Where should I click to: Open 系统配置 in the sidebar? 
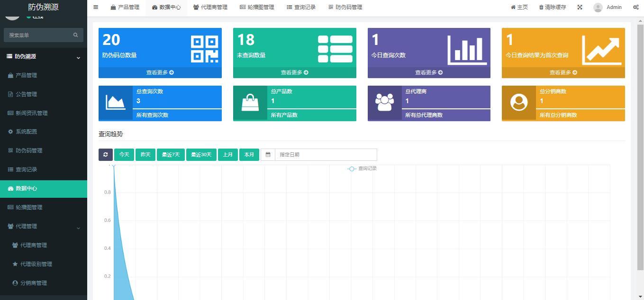(x=44, y=132)
